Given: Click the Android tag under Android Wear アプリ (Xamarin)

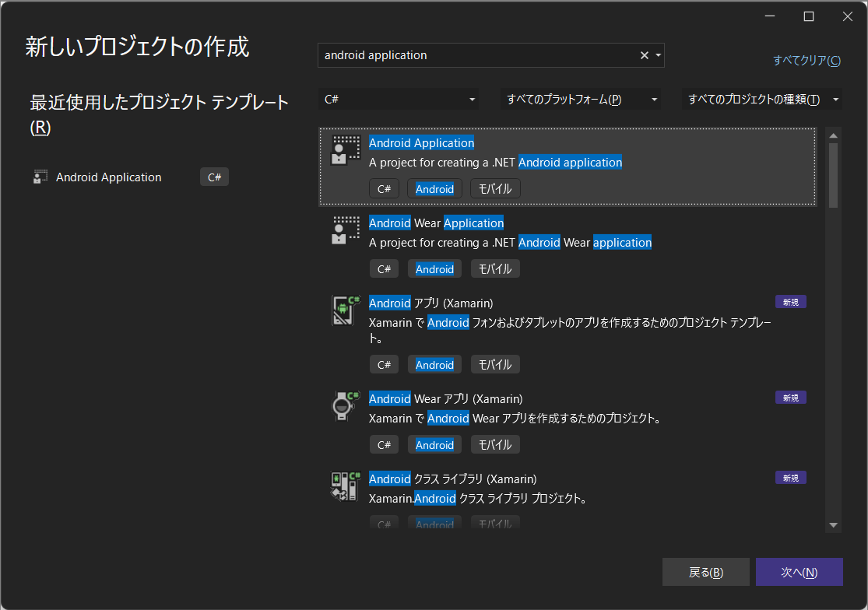Looking at the screenshot, I should [434, 444].
